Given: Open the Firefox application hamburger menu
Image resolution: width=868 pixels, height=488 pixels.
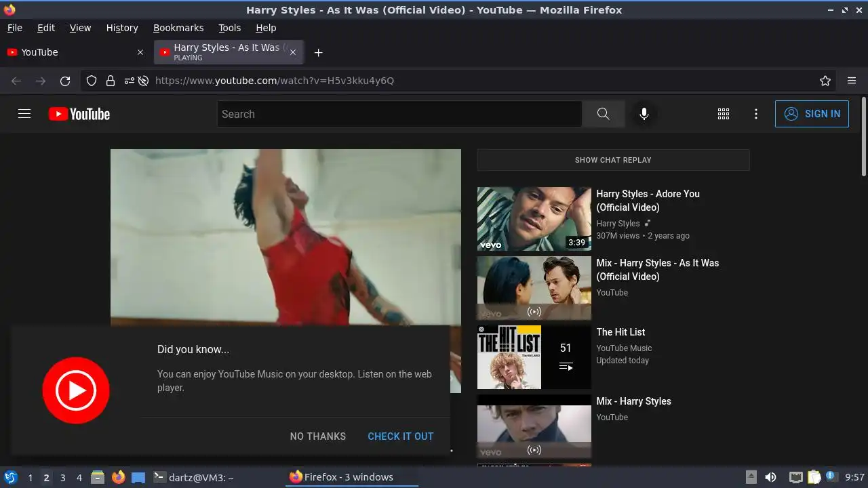Looking at the screenshot, I should 852,81.
